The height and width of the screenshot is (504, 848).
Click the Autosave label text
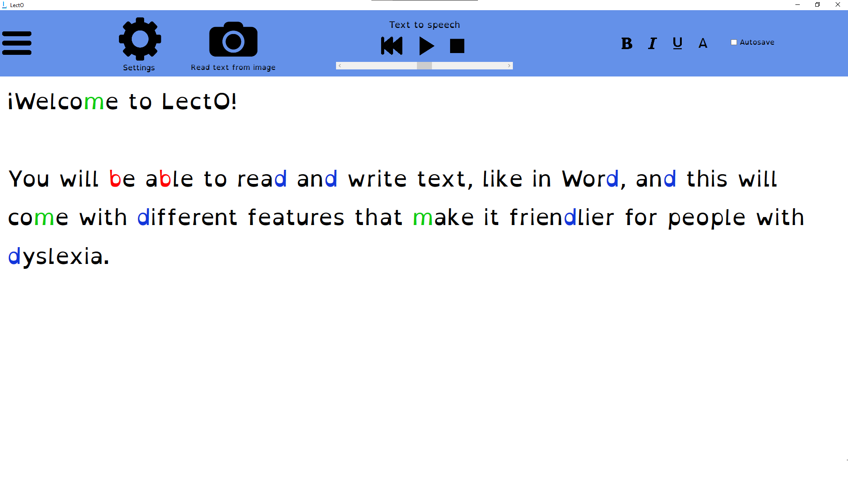pyautogui.click(x=757, y=42)
